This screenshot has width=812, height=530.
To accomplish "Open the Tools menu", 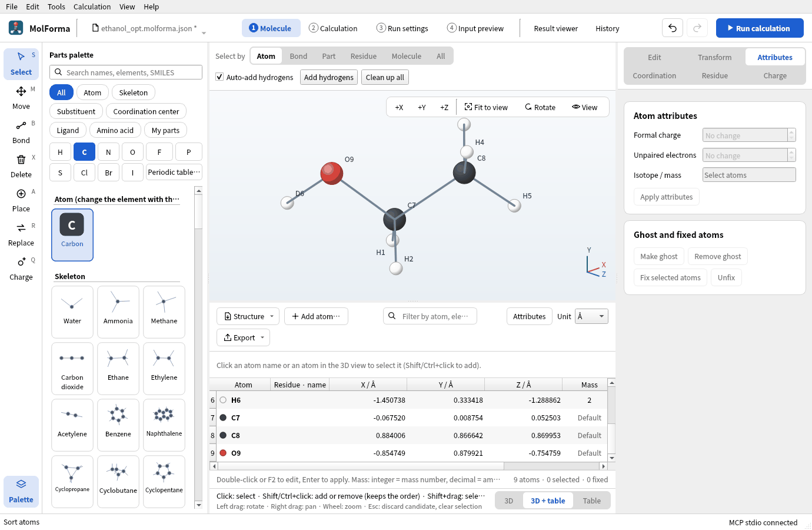I will point(56,6).
